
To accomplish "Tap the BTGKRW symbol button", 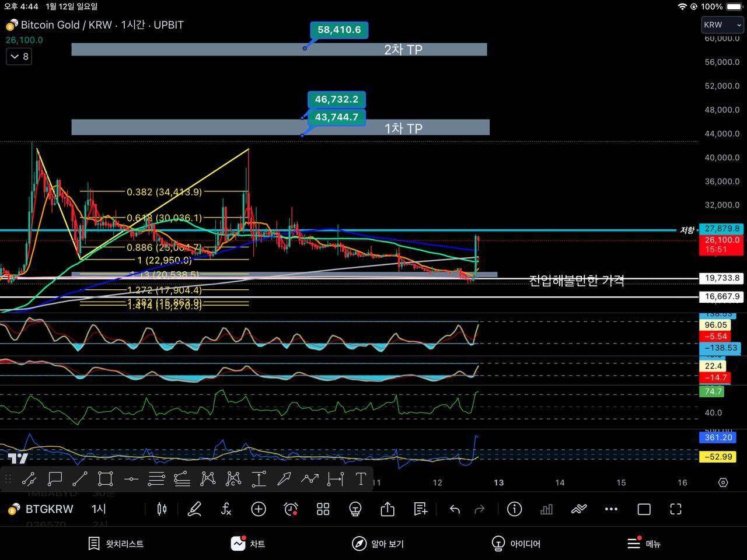I will coord(41,509).
